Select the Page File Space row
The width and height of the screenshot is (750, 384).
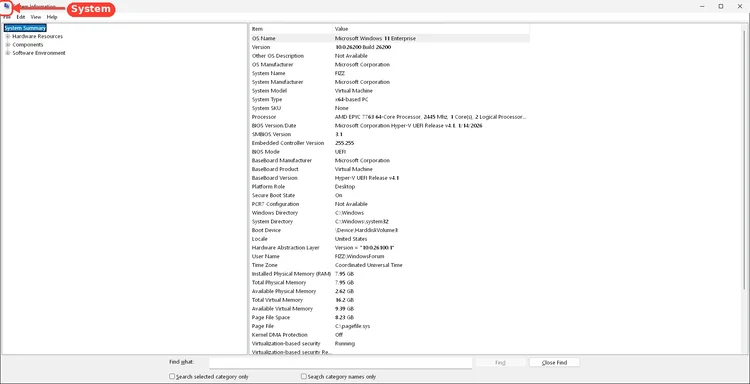coord(390,318)
